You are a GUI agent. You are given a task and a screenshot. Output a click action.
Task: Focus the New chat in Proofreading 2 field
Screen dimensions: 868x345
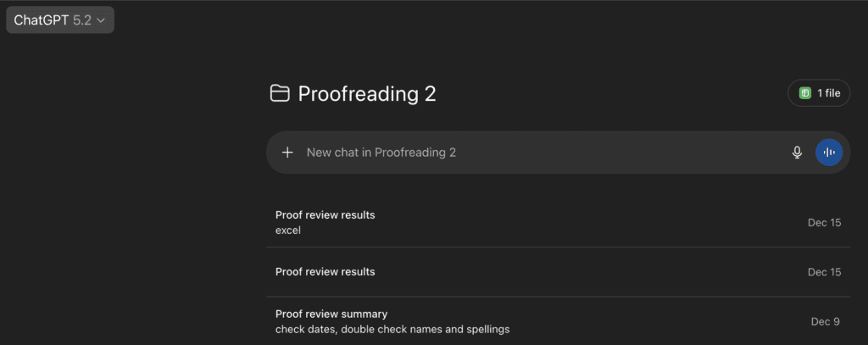[509, 153]
